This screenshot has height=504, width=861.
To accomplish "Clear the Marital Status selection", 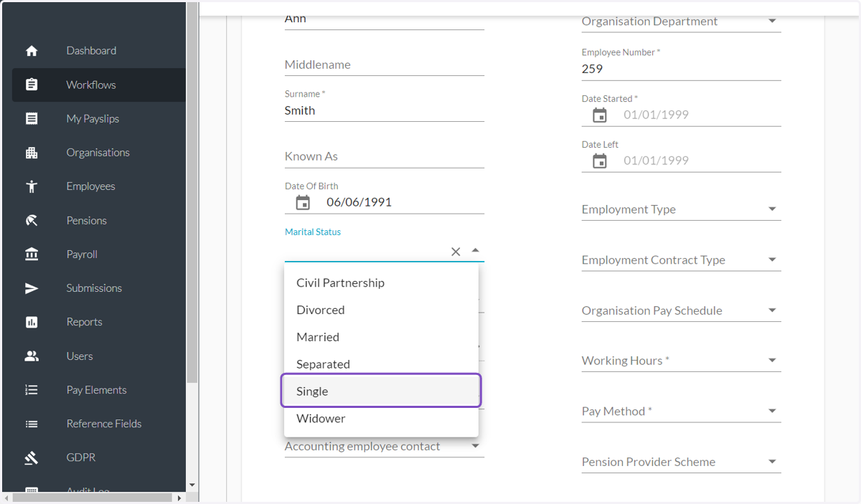I will [x=456, y=252].
